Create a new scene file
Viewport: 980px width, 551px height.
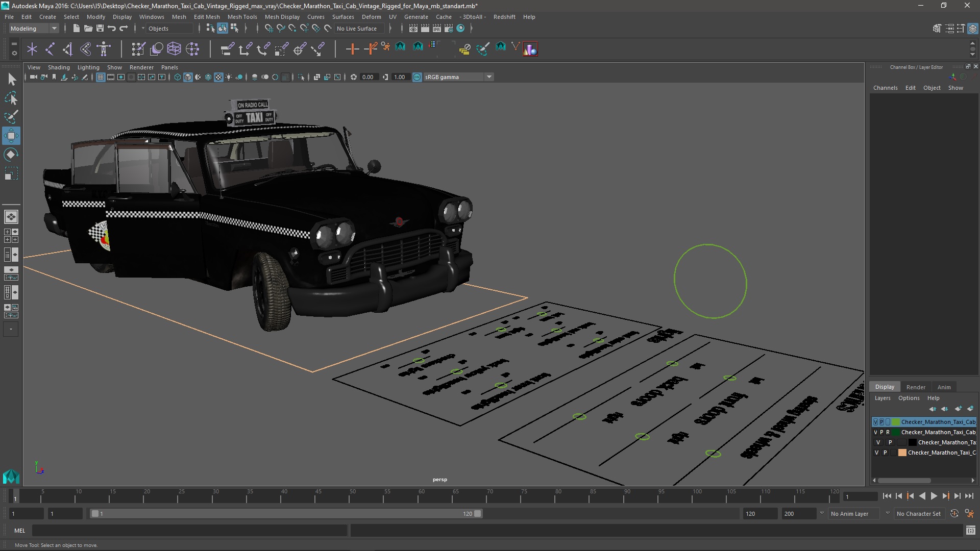point(76,29)
